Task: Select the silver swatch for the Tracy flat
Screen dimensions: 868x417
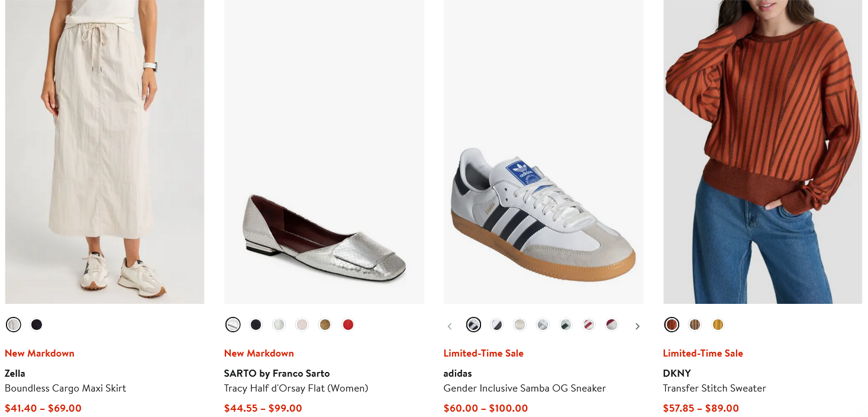Action: click(233, 325)
